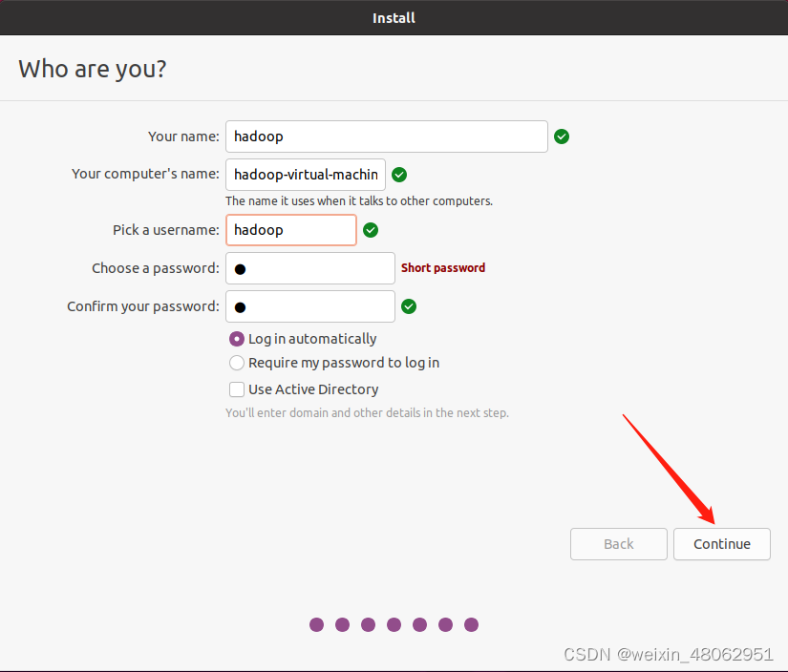Click the Short password warning text
Viewport: 788px width, 672px height.
(x=443, y=268)
